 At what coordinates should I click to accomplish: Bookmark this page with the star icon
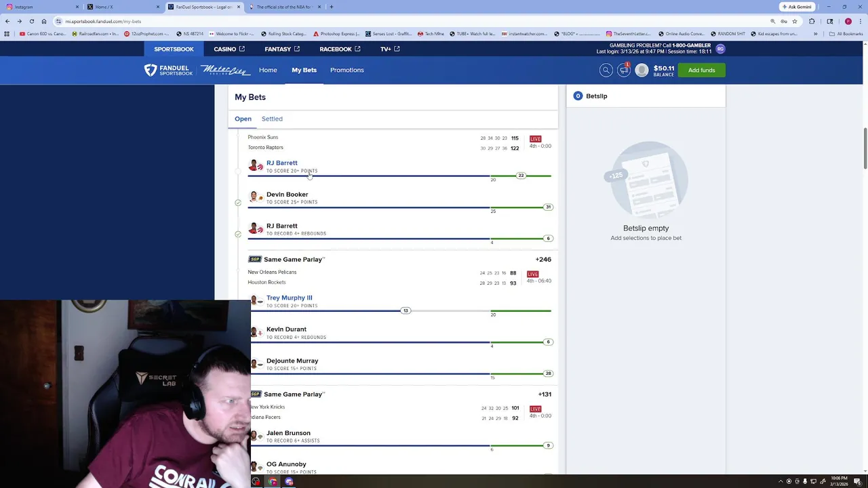point(795,21)
